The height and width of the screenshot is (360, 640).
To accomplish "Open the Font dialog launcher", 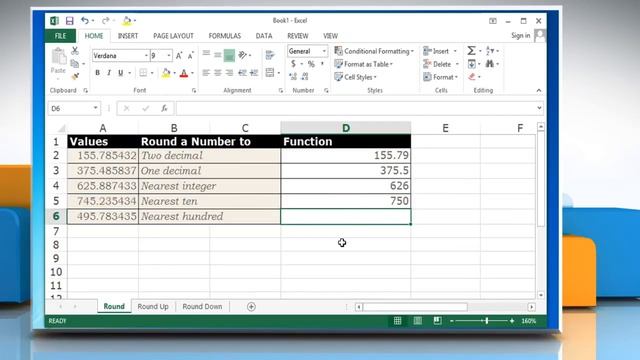I will pos(193,91).
